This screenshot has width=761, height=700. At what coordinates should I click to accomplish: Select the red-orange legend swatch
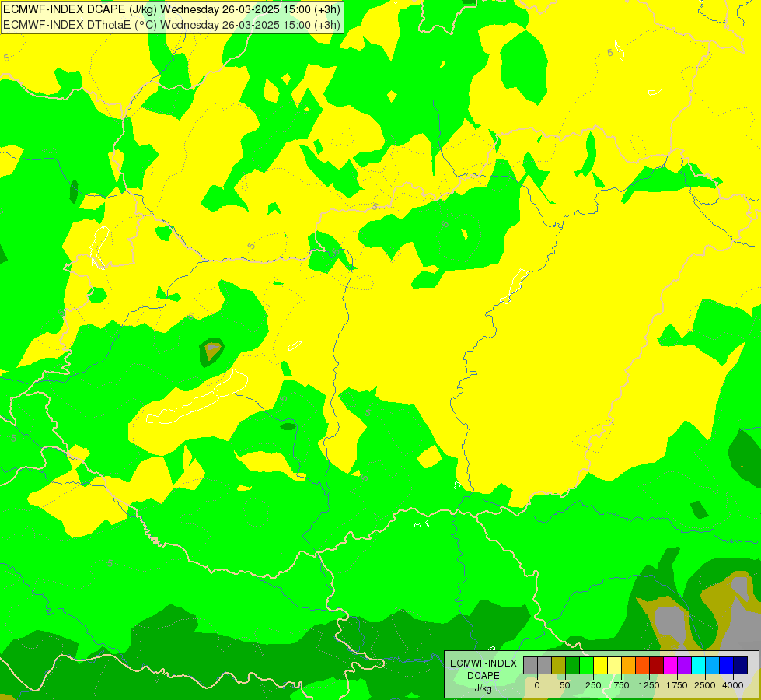643,665
